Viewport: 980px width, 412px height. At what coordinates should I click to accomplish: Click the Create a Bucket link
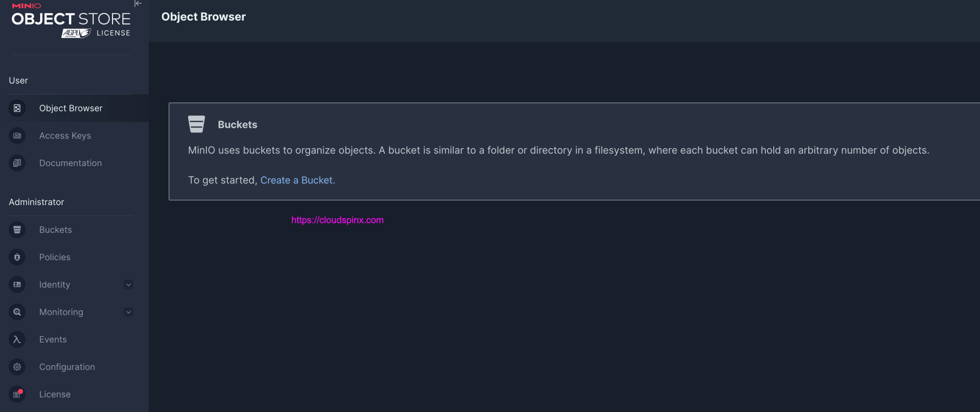pos(297,180)
